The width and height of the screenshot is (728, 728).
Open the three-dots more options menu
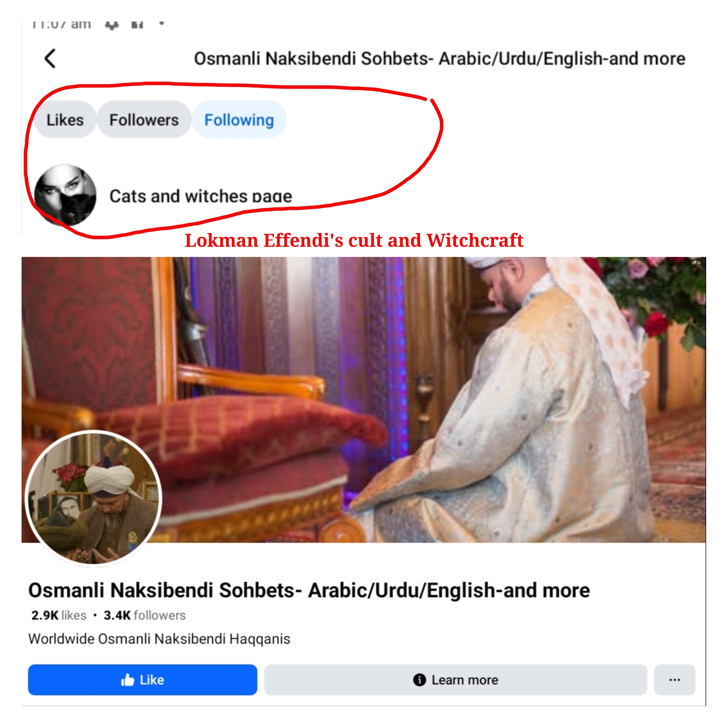(674, 680)
